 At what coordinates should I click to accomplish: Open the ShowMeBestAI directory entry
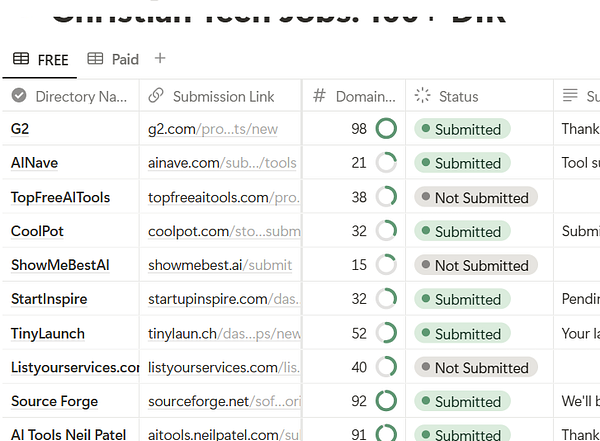(60, 265)
